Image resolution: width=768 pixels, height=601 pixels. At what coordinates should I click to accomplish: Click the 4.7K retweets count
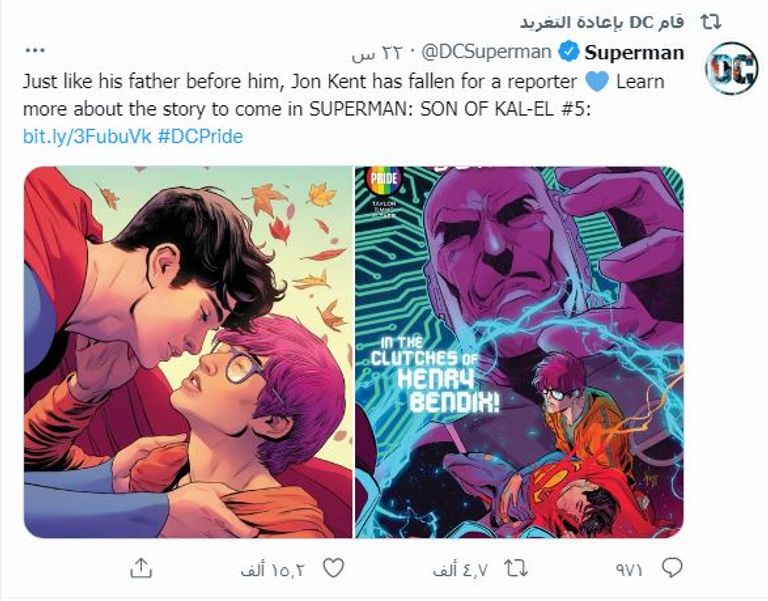pos(459,570)
